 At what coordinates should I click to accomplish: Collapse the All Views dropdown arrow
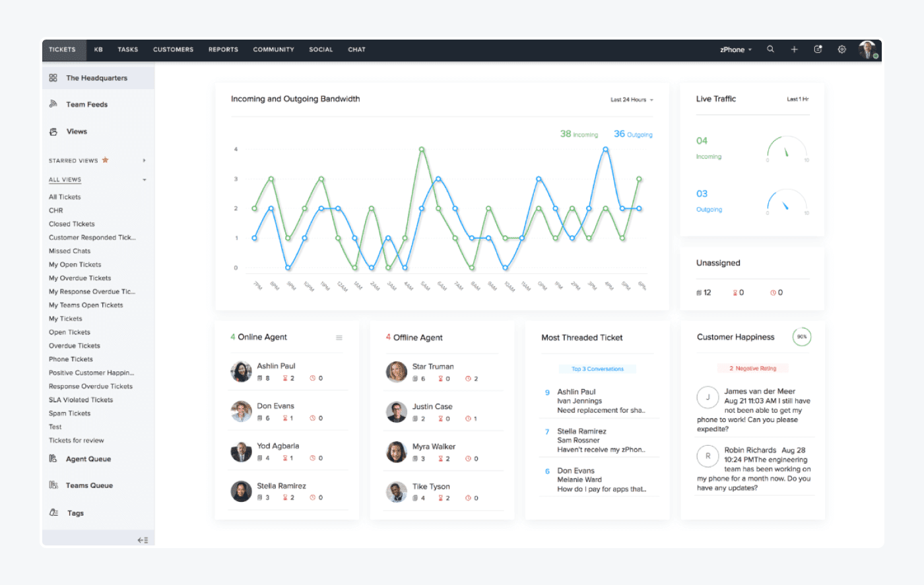pos(144,180)
